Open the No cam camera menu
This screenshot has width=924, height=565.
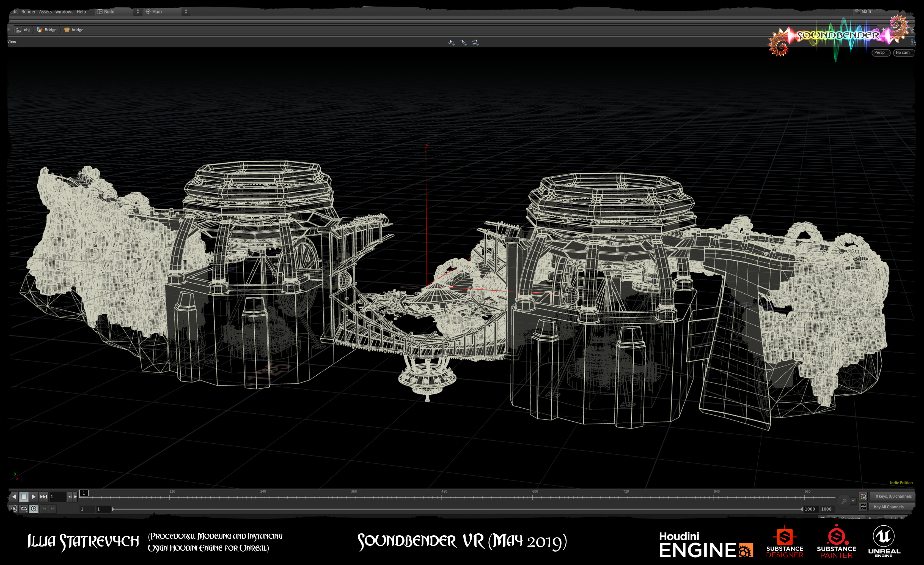[904, 53]
